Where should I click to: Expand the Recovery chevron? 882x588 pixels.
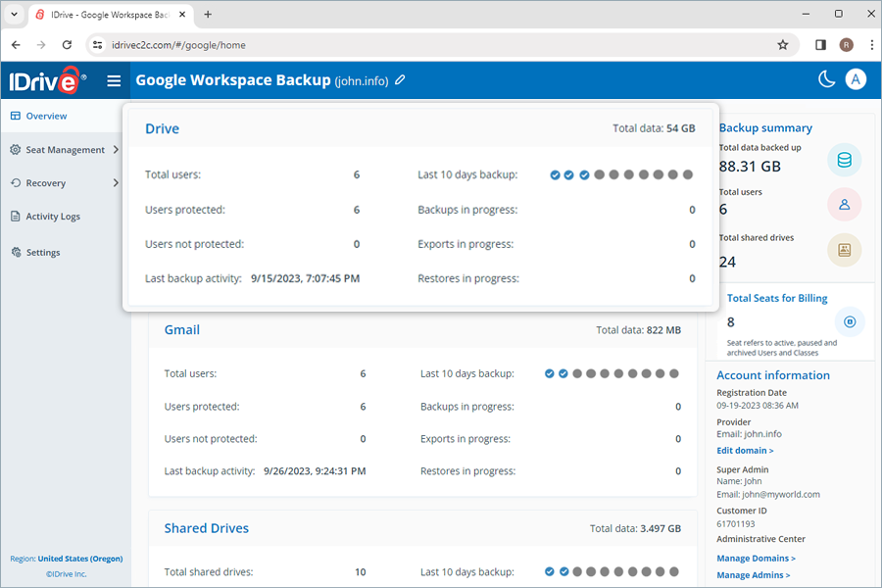click(116, 183)
